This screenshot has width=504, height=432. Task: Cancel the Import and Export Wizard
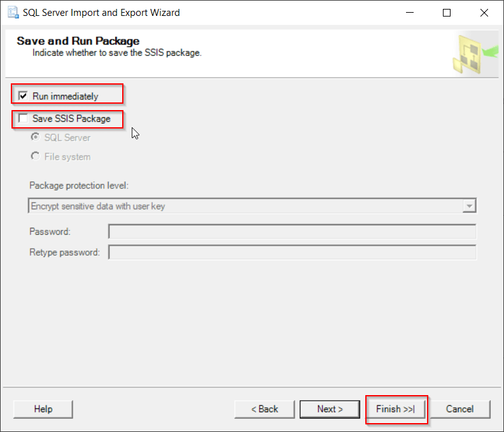[460, 409]
